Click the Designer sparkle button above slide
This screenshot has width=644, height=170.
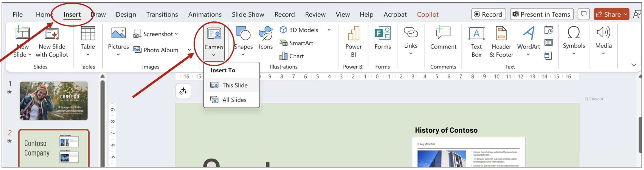point(183,91)
